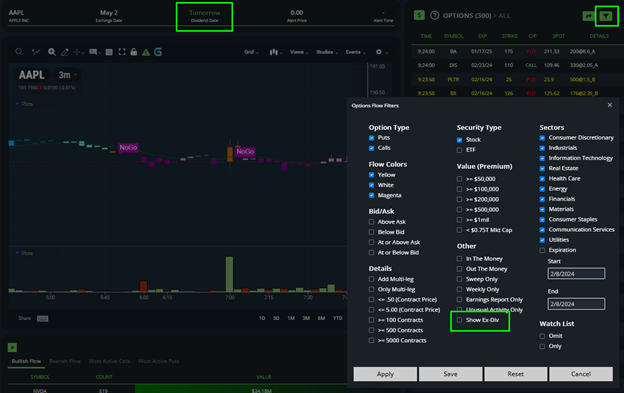Image resolution: width=624 pixels, height=393 pixels.
Task: Toggle the fullscreen expand icon
Action: pyautogui.click(x=122, y=52)
